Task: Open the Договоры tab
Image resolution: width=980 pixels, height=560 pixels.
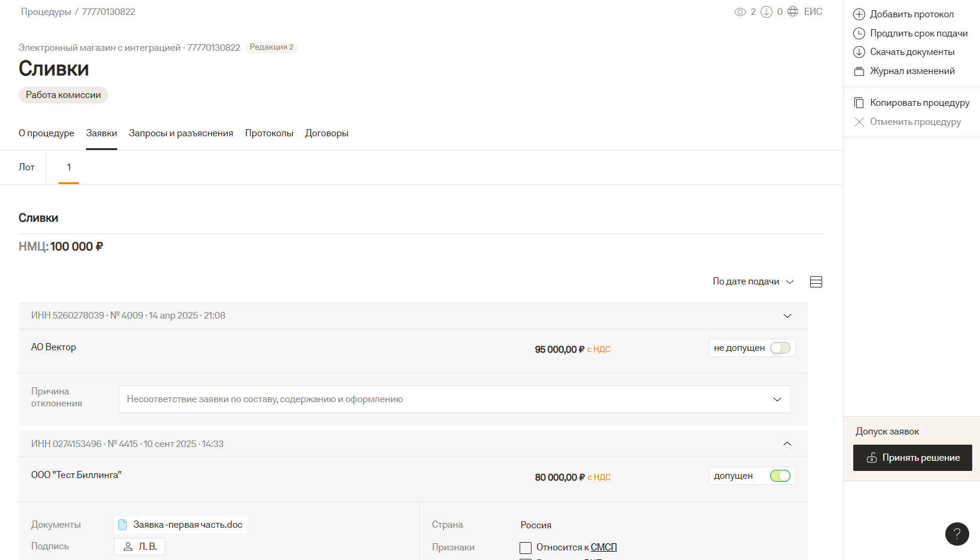Action: coord(326,133)
